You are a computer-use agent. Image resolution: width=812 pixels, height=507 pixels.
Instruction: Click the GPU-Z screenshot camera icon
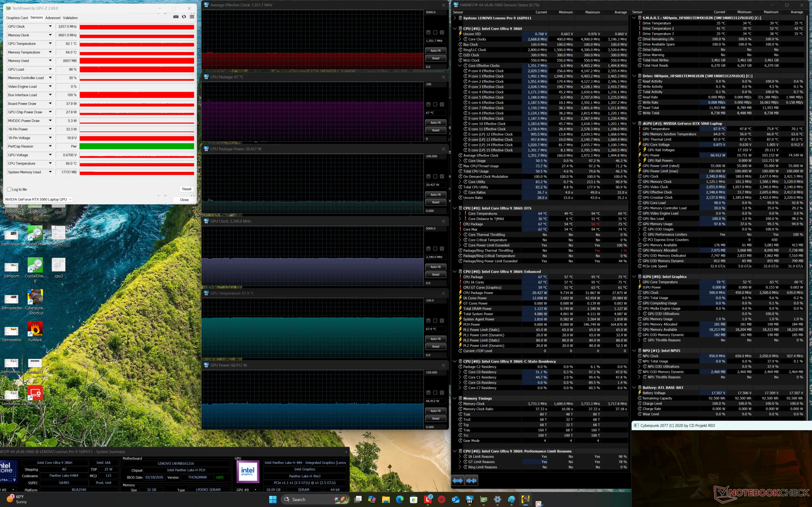point(175,17)
